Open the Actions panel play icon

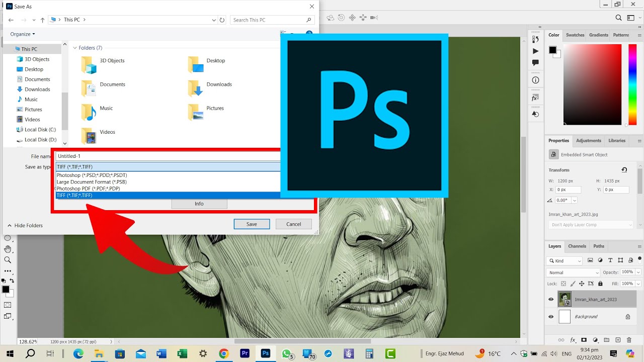(535, 51)
